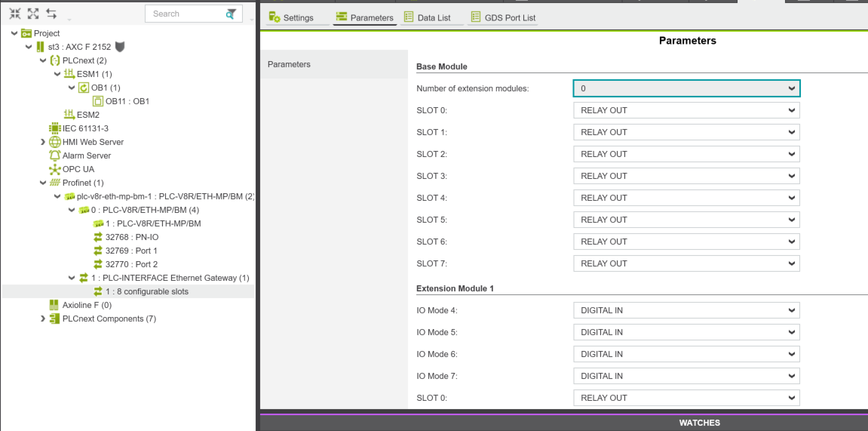Image resolution: width=868 pixels, height=431 pixels.
Task: Click the collapse all tree nodes icon
Action: [15, 14]
